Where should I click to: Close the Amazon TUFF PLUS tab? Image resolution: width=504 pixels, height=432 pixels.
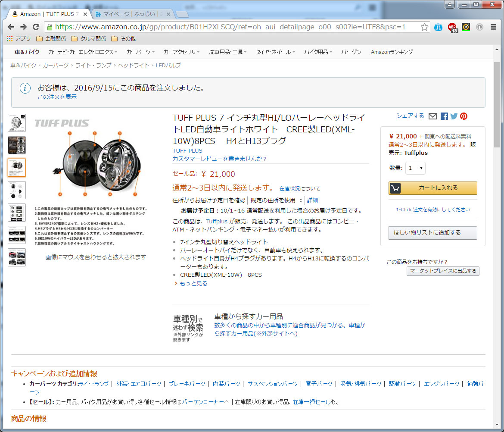[x=85, y=14]
